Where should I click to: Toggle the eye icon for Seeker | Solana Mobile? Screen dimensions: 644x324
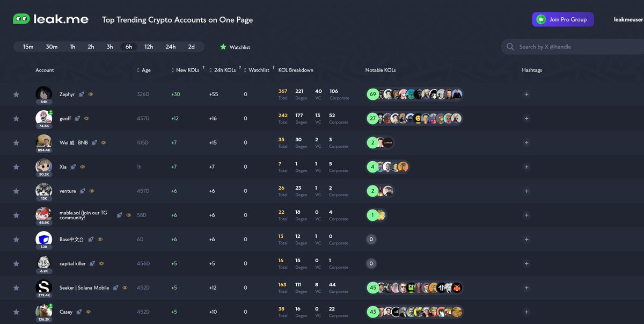(x=125, y=288)
